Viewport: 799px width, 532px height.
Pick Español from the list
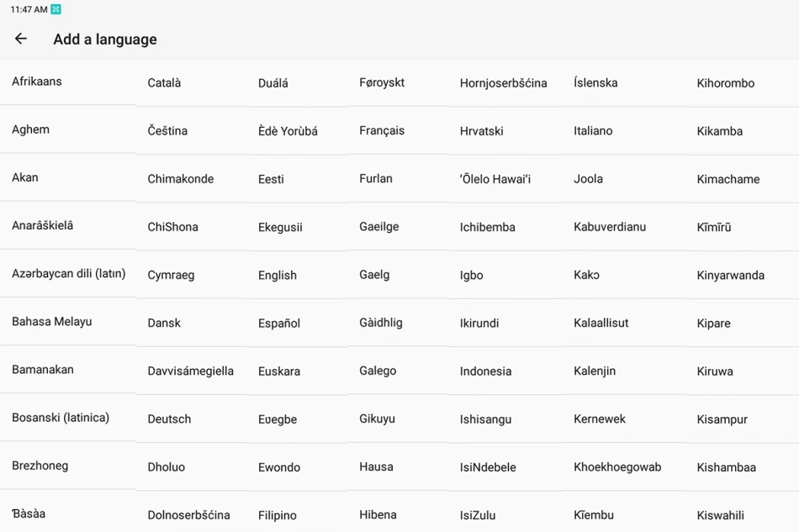(x=279, y=323)
